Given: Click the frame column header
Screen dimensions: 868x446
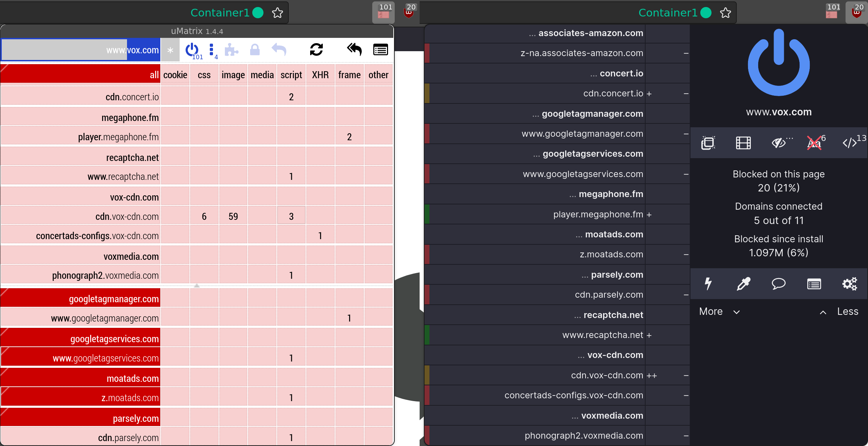Looking at the screenshot, I should 349,74.
